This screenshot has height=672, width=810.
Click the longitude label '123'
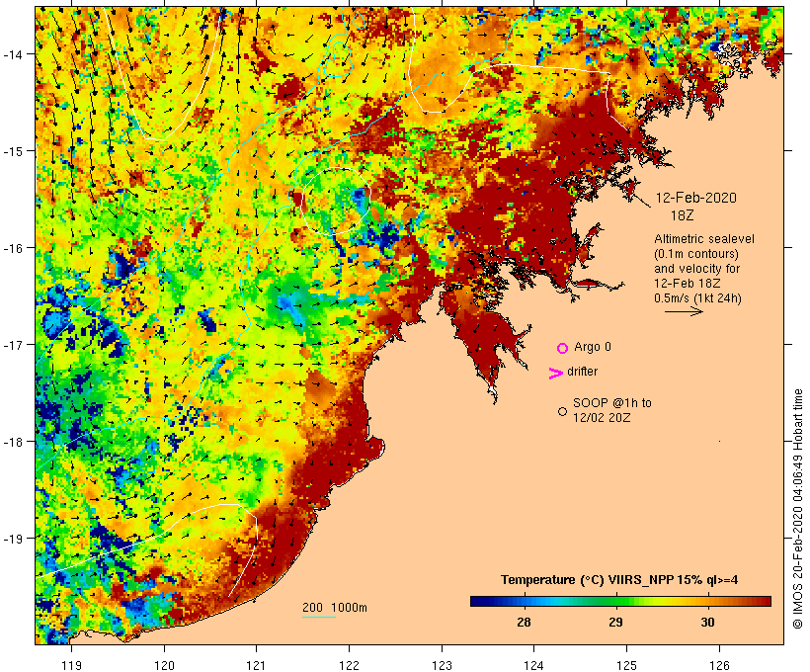(x=442, y=666)
